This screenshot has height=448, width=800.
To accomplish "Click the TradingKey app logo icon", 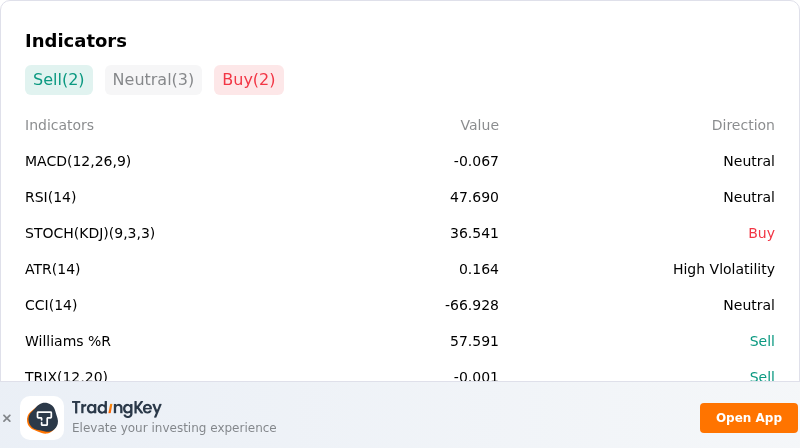I will point(42,418).
